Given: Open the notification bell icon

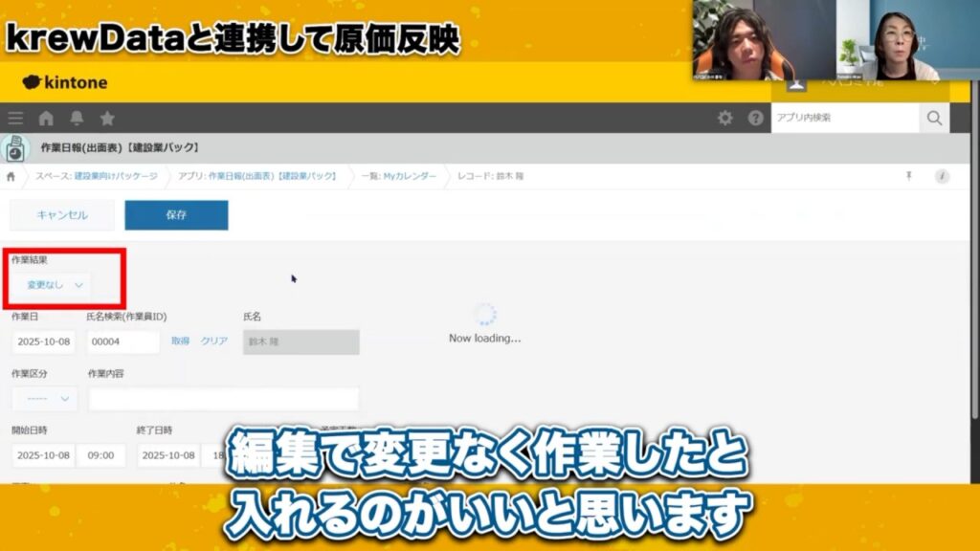Looking at the screenshot, I should (78, 119).
